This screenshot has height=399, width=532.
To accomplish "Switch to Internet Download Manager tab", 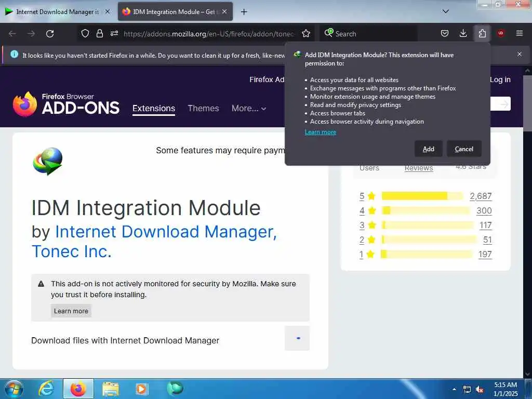I will [57, 12].
